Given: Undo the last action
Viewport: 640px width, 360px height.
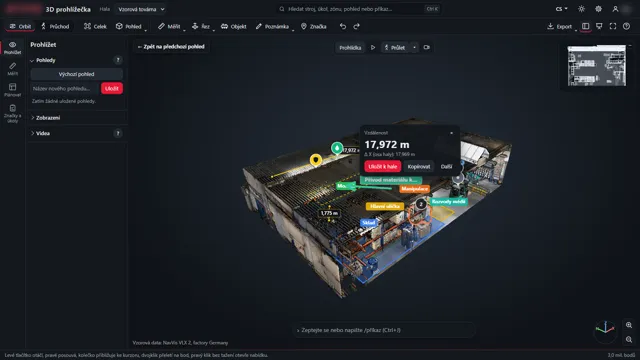Looking at the screenshot, I should click(x=343, y=27).
